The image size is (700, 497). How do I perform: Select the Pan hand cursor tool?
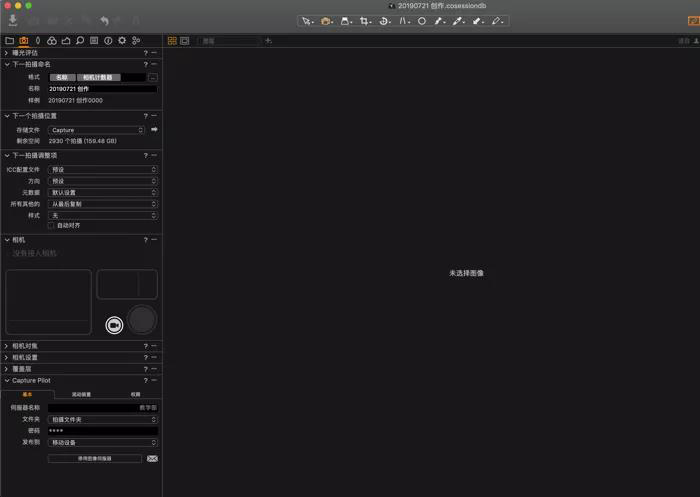(x=324, y=20)
